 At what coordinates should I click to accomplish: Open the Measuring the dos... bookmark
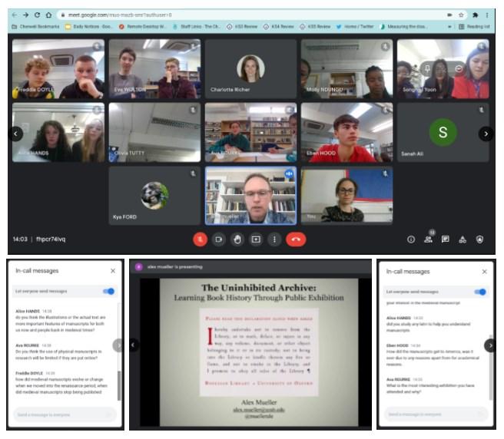(403, 26)
